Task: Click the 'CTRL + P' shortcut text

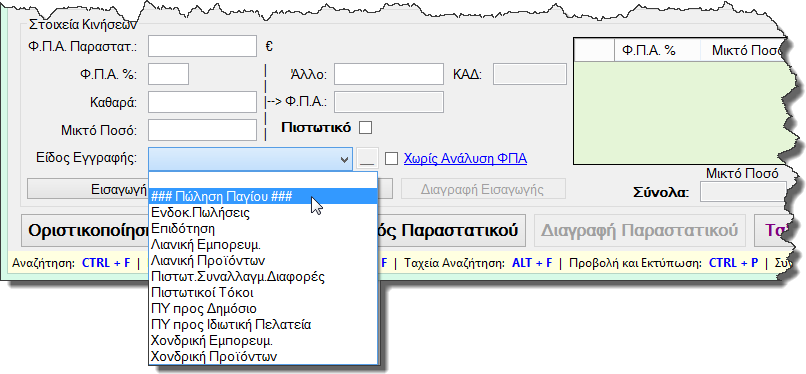Action: coord(734,263)
